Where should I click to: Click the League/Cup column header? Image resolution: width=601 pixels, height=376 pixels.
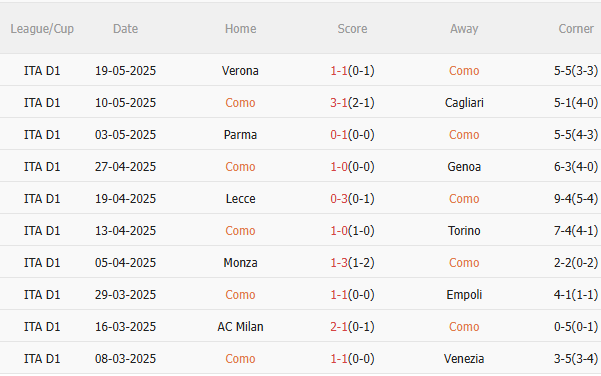coord(42,29)
